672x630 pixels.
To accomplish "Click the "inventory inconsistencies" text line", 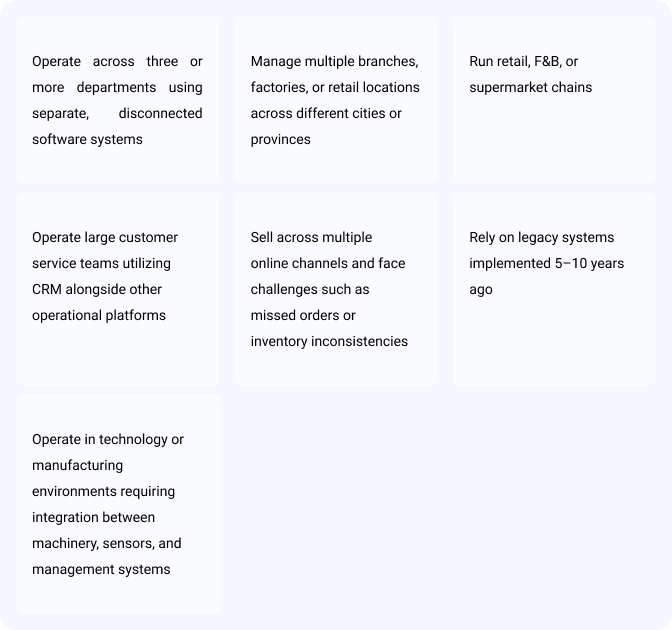I will pyautogui.click(x=329, y=341).
